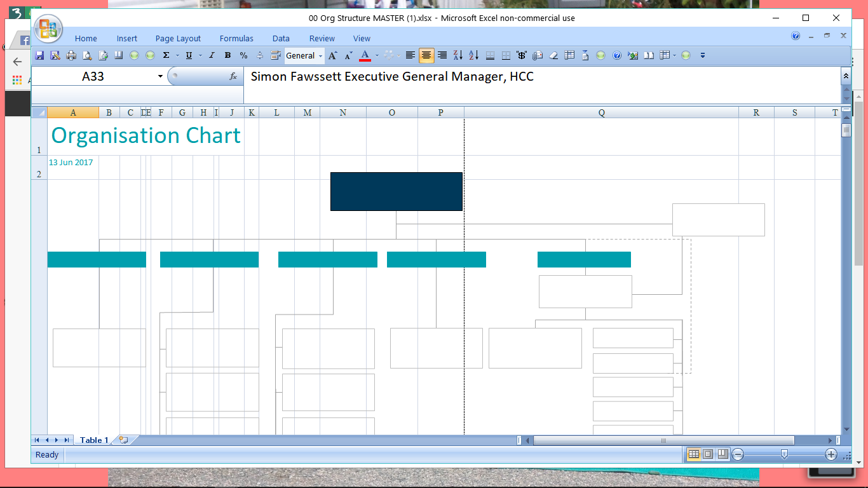The height and width of the screenshot is (488, 868).
Task: Select the Table 1 sheet tab
Action: click(94, 440)
